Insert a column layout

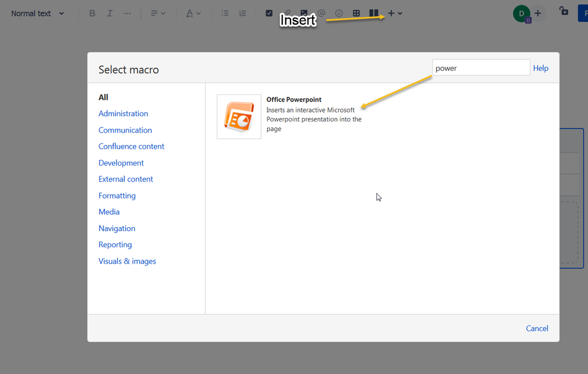click(x=374, y=13)
